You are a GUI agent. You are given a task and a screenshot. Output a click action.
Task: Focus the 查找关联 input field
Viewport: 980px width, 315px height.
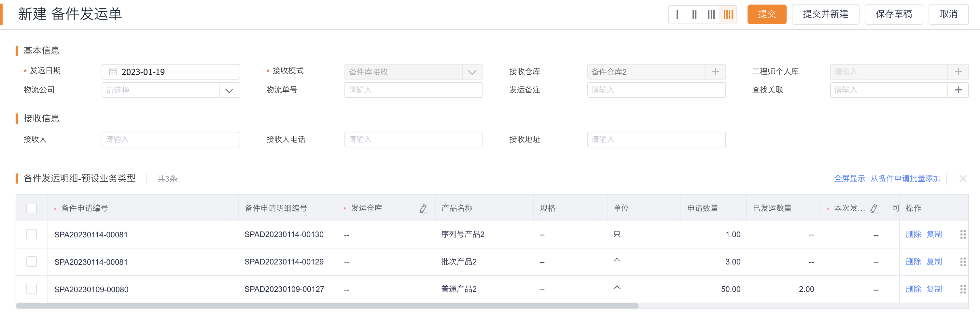[889, 90]
